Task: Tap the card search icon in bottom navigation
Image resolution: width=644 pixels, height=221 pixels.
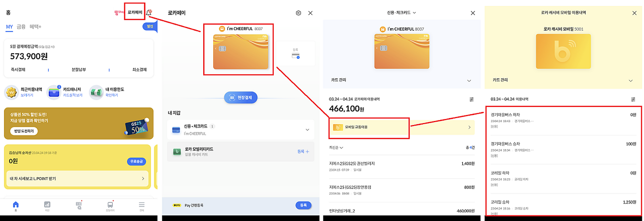Action: coord(78,205)
